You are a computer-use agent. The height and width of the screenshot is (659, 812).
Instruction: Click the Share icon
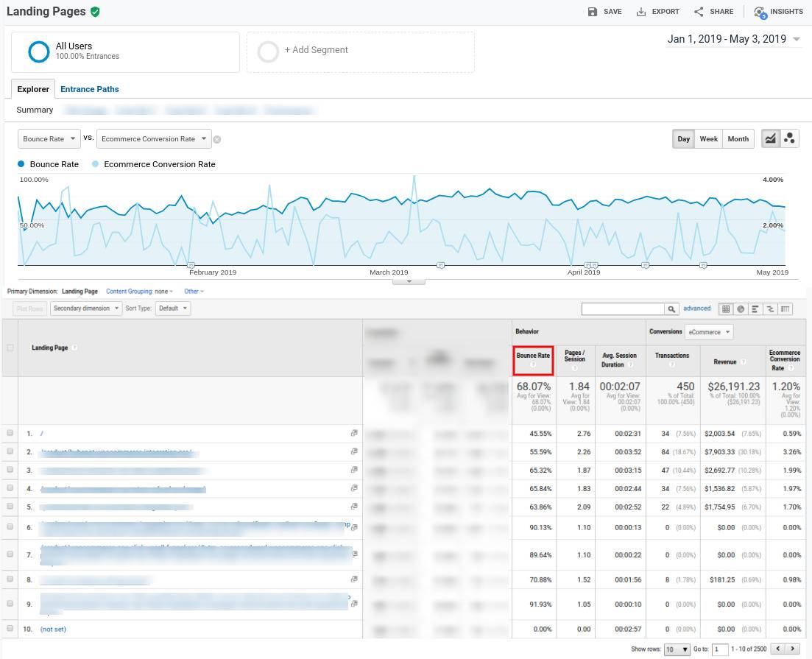pos(697,11)
